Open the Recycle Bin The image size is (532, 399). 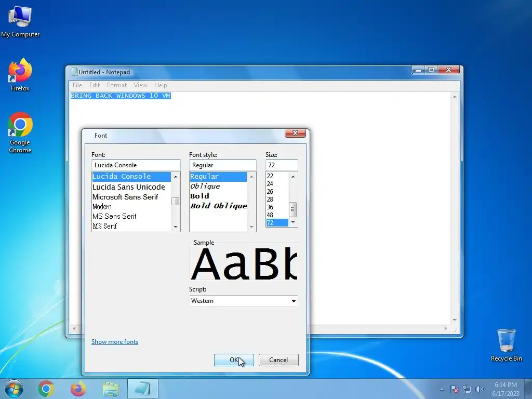coord(506,345)
